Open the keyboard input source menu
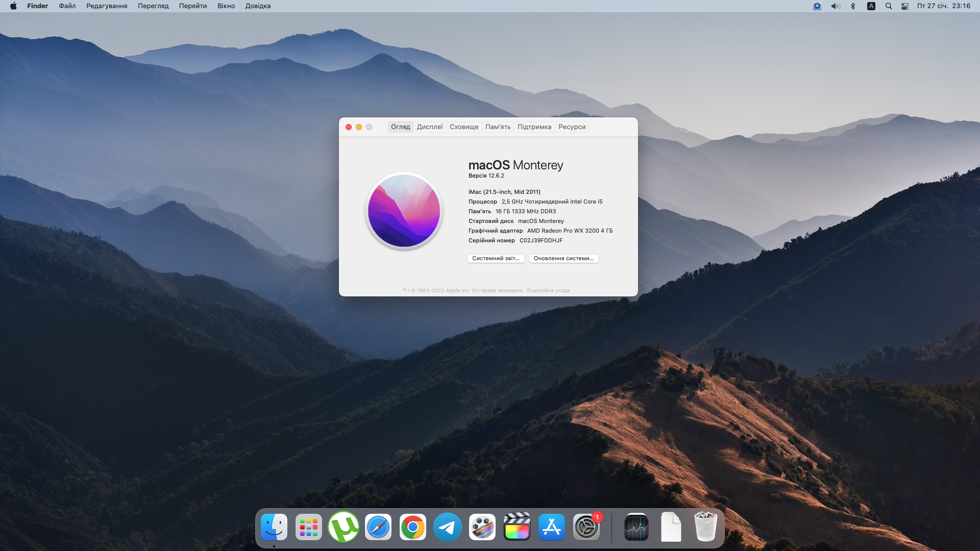 pos(871,6)
